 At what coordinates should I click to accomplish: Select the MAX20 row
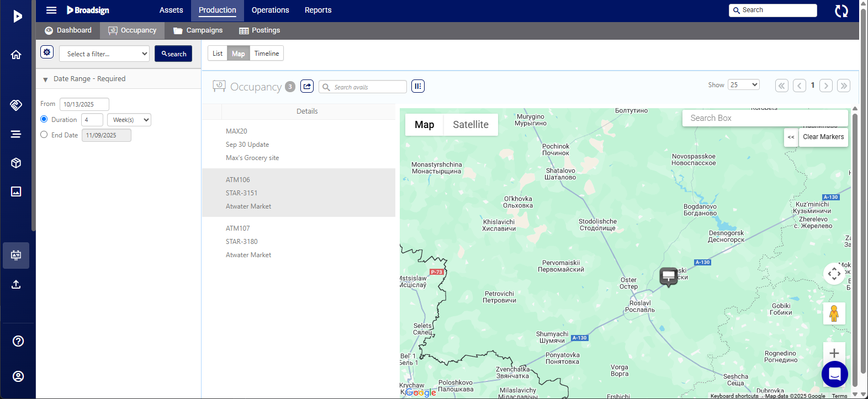(299, 144)
